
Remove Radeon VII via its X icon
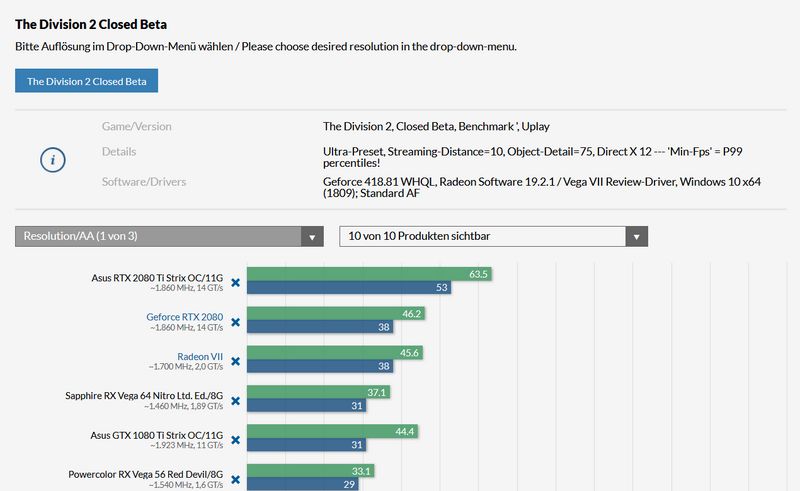tap(235, 361)
